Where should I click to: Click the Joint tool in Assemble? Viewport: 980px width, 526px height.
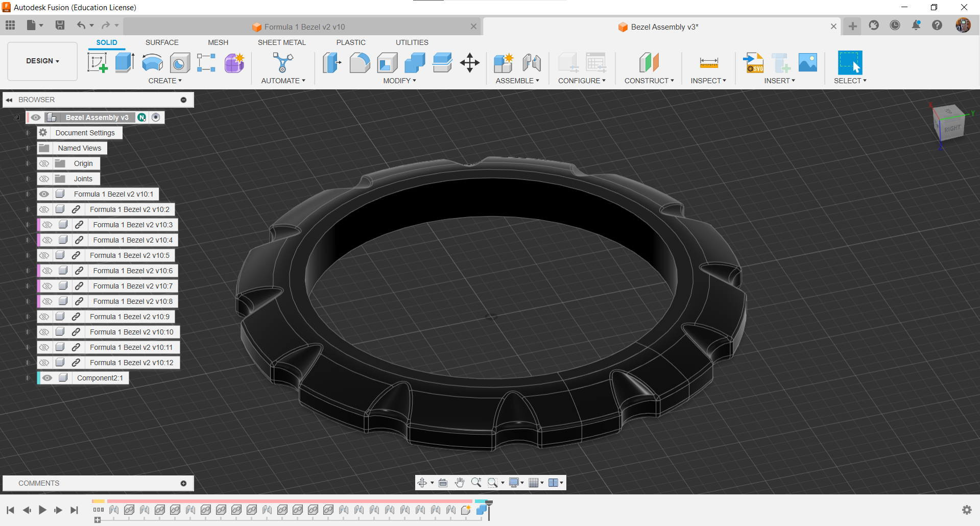[x=532, y=63]
